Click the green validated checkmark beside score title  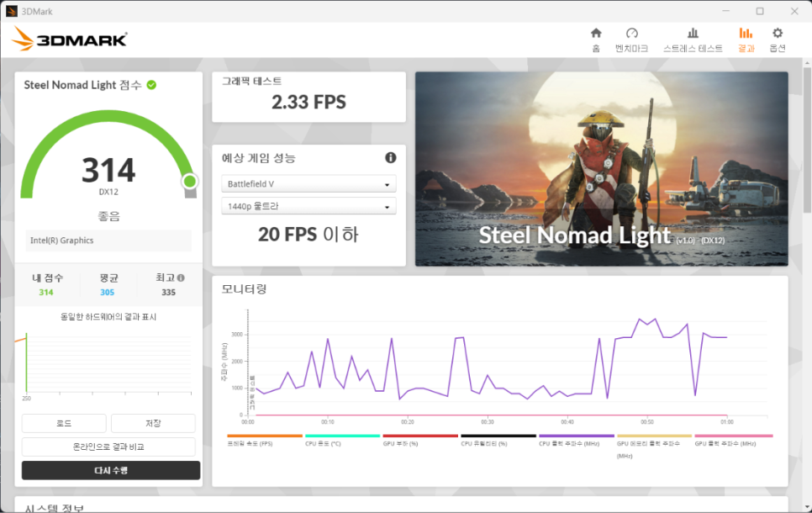tap(152, 85)
